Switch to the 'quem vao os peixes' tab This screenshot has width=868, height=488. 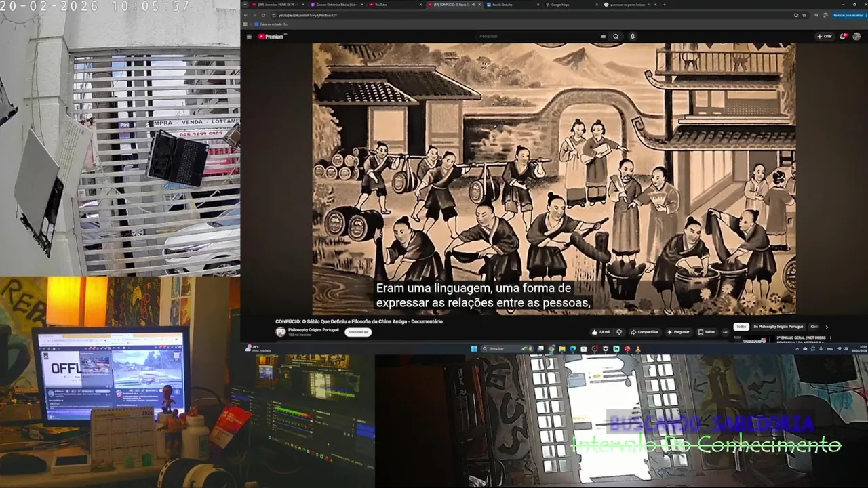pos(631,5)
